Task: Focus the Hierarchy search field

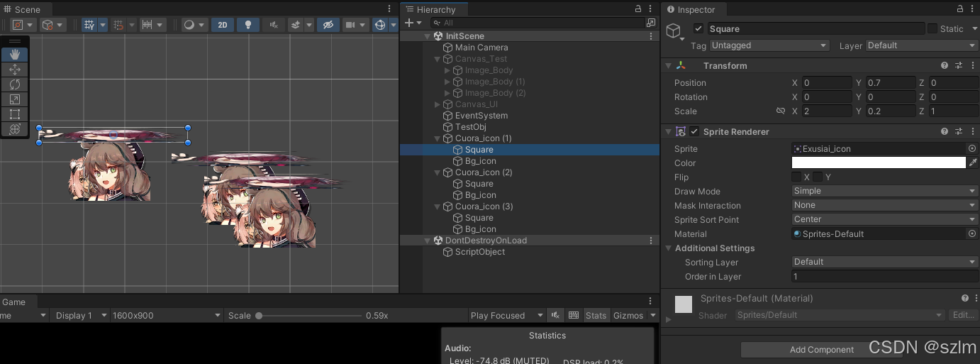Action: 538,23
